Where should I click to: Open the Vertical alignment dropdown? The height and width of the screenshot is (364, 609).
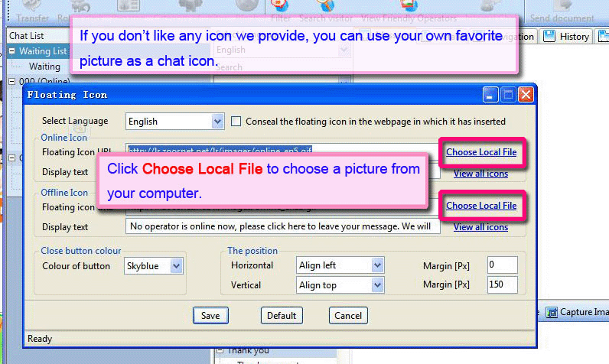[340, 285]
